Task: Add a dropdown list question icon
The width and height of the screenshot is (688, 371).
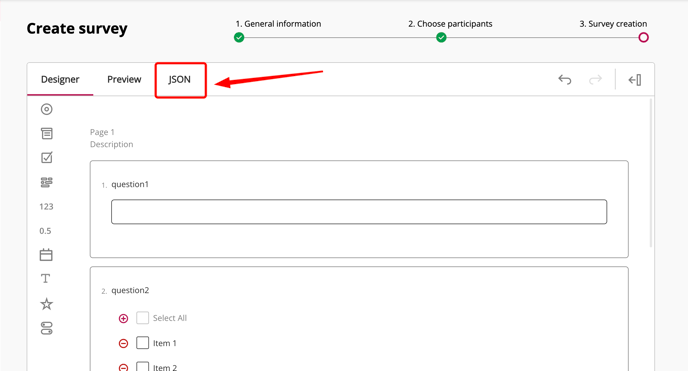Action: [47, 133]
